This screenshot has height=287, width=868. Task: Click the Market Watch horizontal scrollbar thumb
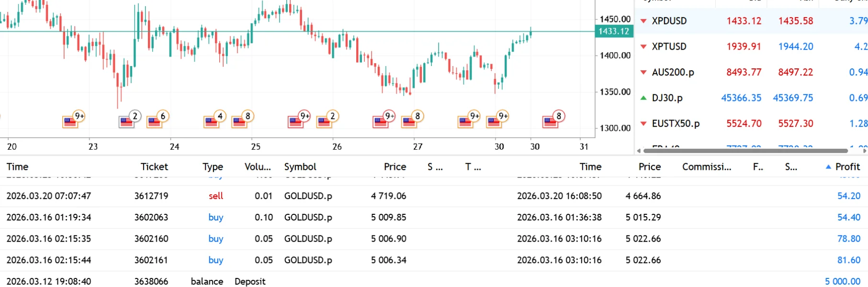pyautogui.click(x=745, y=151)
